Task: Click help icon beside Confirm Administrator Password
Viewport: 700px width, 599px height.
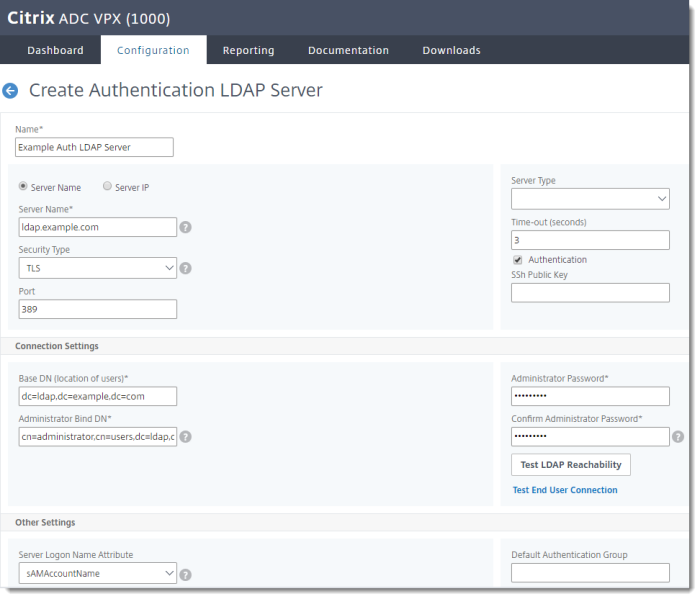Action: point(678,437)
